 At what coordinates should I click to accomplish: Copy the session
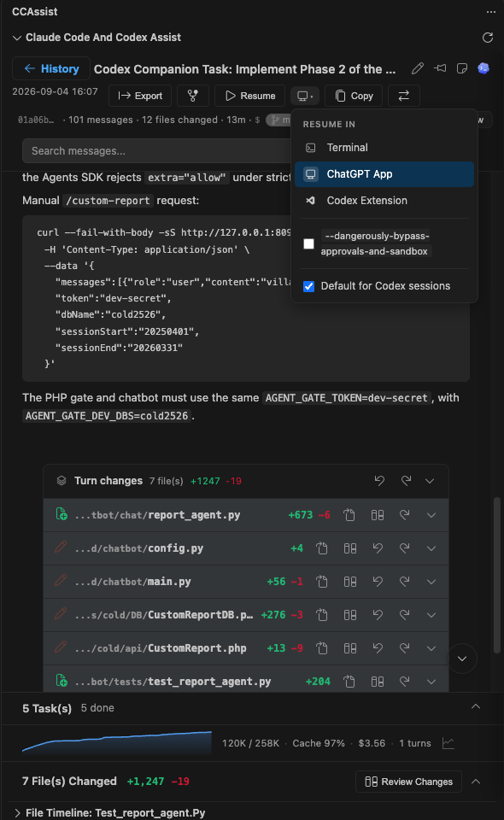(354, 96)
